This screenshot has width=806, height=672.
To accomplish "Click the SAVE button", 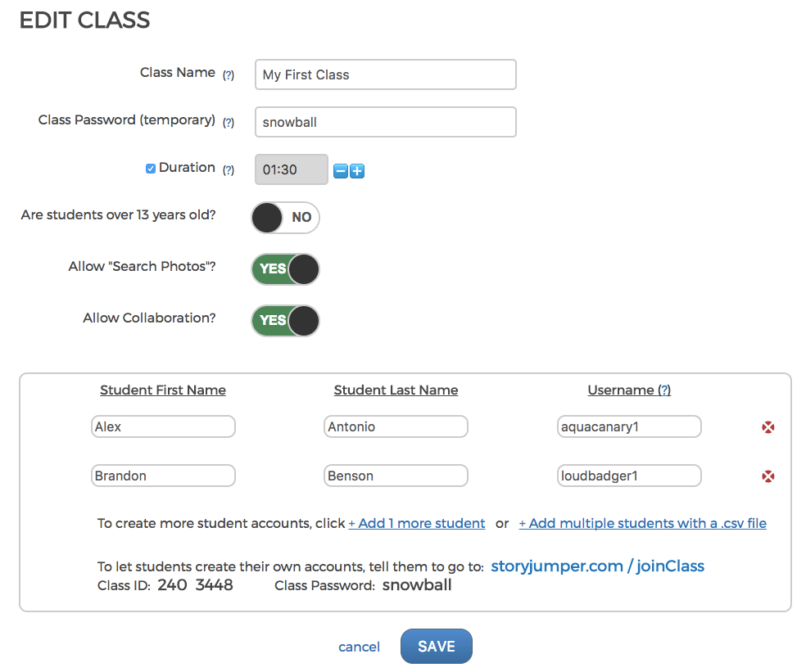I will (x=436, y=647).
